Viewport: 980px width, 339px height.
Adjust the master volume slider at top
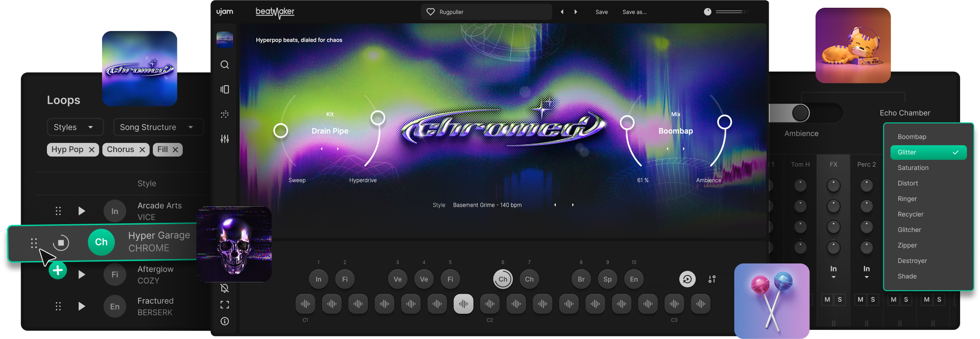point(731,12)
